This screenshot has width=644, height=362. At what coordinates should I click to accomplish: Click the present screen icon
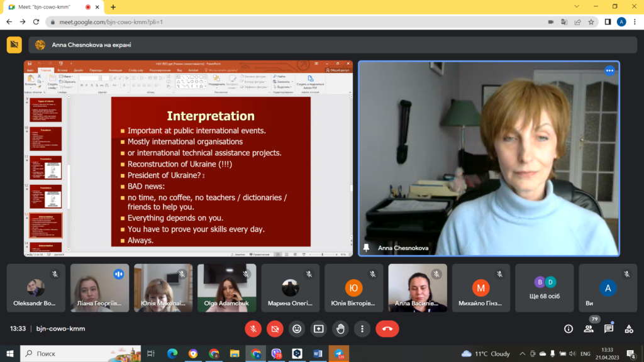(319, 329)
